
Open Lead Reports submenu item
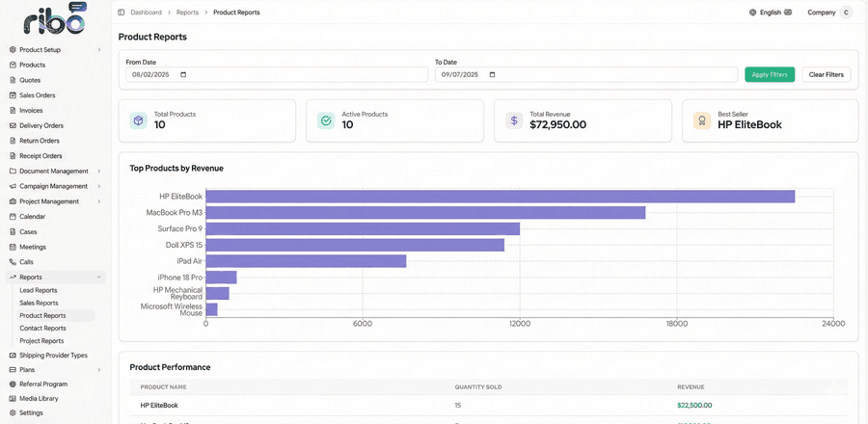coord(39,290)
